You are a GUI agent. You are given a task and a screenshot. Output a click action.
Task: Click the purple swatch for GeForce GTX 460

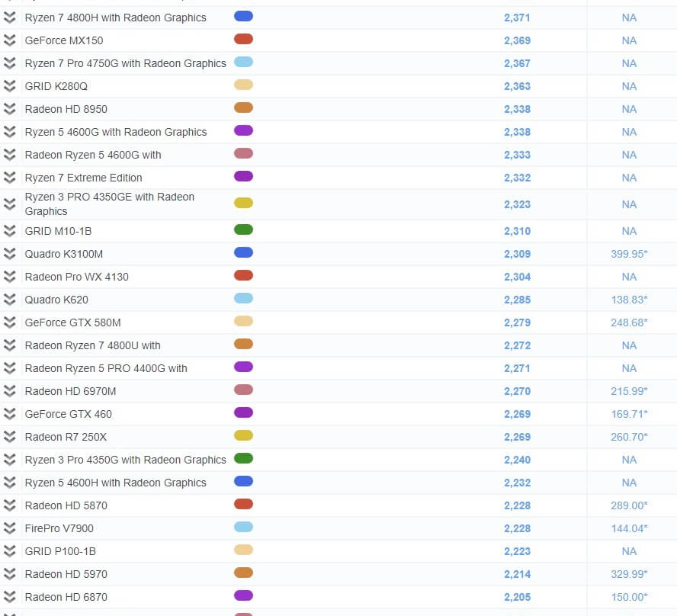[x=243, y=413]
